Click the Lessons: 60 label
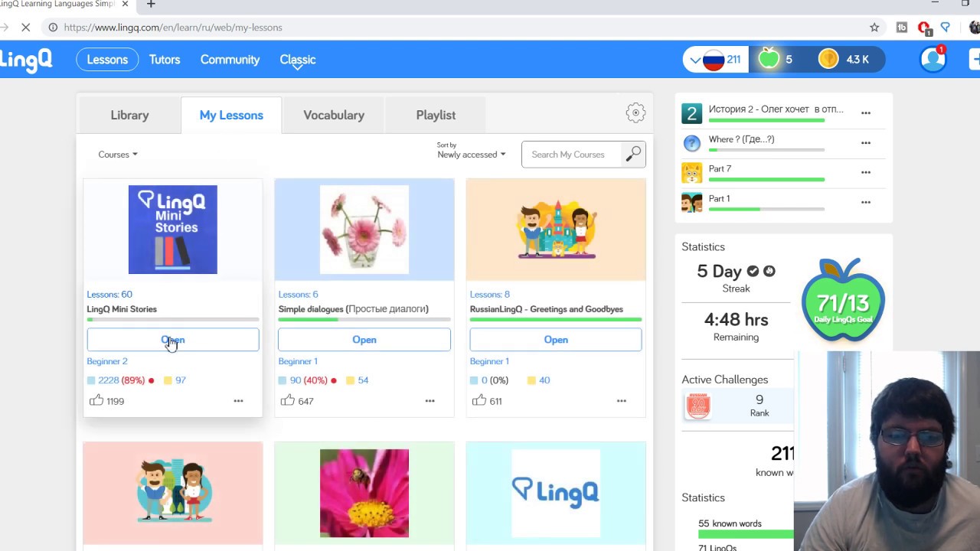The height and width of the screenshot is (551, 980). 109,294
